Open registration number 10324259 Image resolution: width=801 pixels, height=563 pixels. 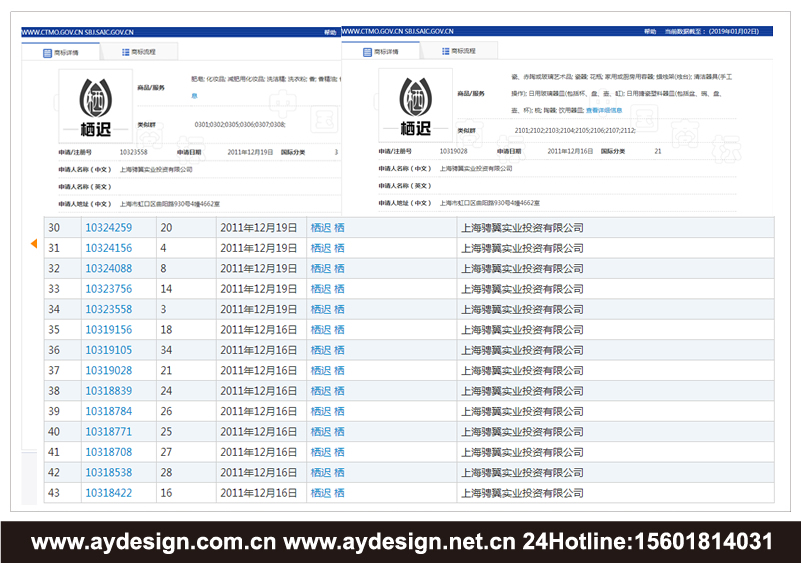pos(108,228)
